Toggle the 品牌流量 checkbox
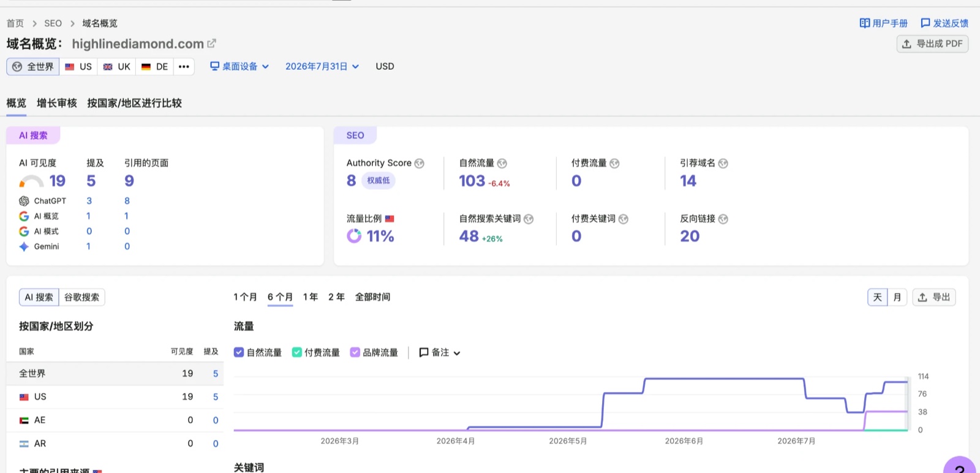This screenshot has width=980, height=473. [355, 352]
